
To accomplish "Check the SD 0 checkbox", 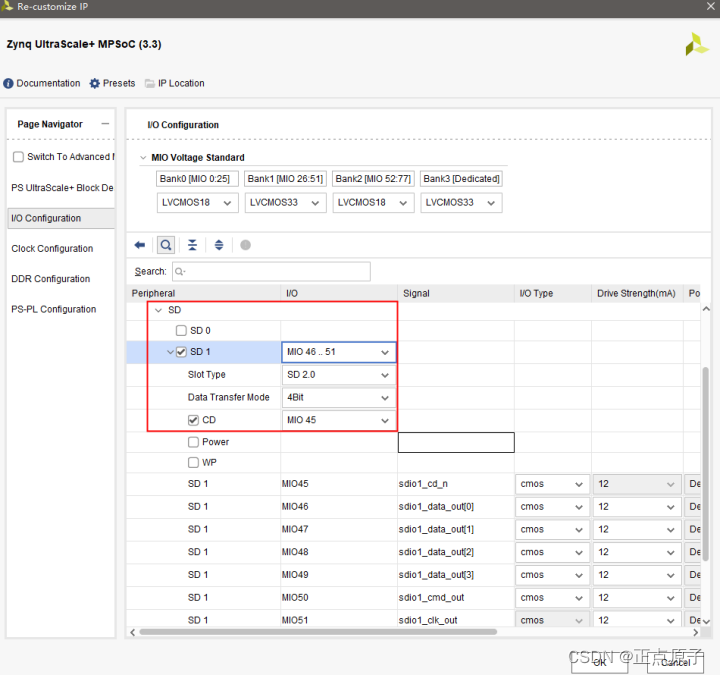I will coord(181,330).
